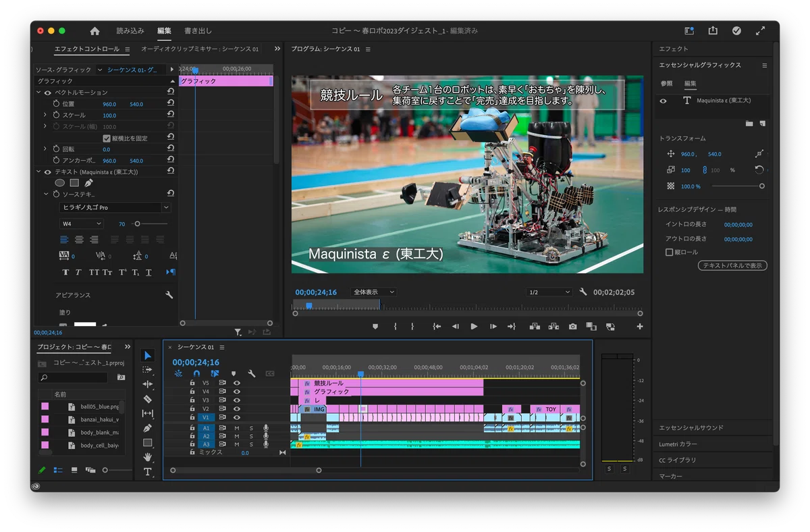
Task: Select the 競技ルール clip in the timeline
Action: [392, 383]
